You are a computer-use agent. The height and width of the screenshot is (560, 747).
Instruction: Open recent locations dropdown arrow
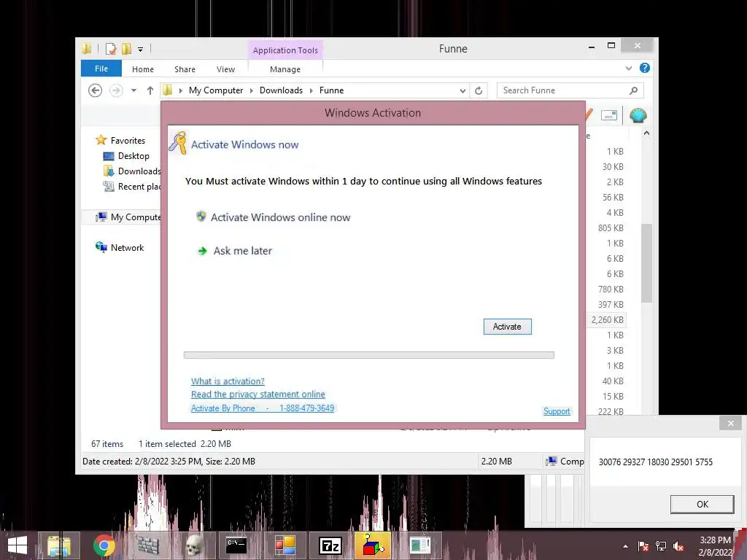[134, 90]
